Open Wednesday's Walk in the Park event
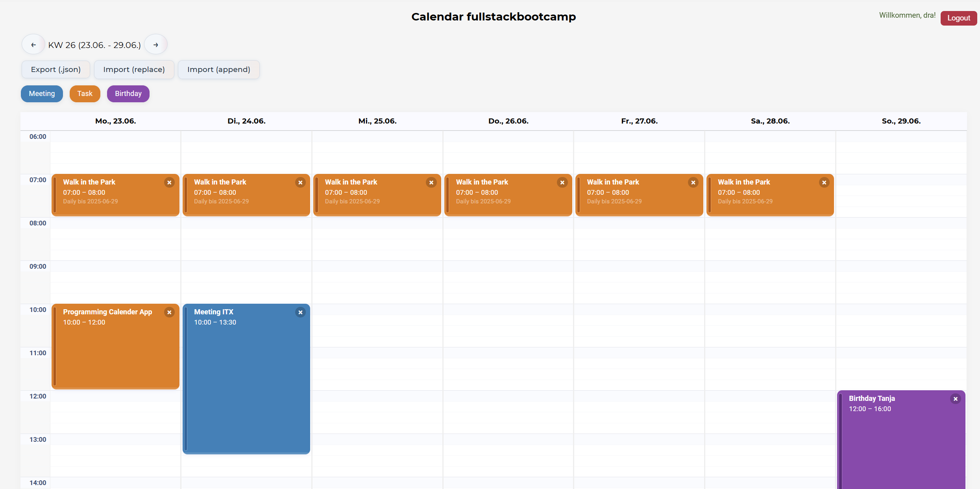This screenshot has height=489, width=980. pyautogui.click(x=377, y=195)
